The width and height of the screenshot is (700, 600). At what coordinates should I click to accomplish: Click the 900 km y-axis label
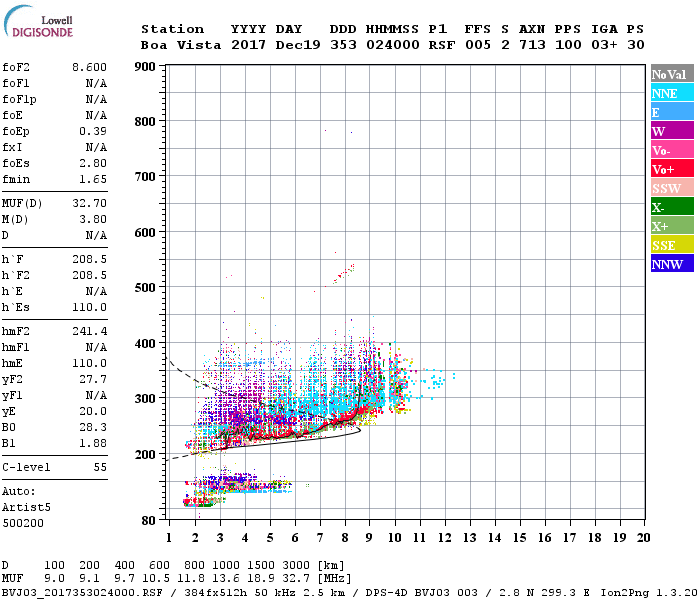click(145, 67)
